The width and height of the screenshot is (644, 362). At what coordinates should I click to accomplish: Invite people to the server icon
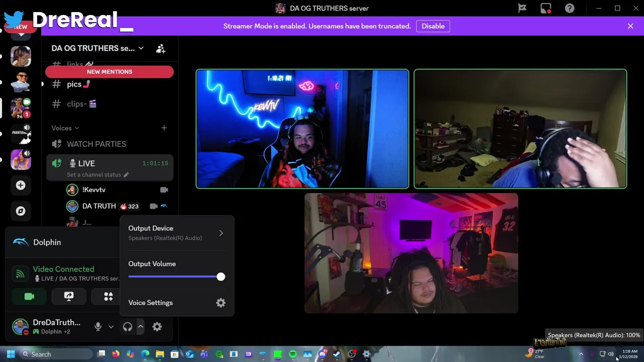160,48
